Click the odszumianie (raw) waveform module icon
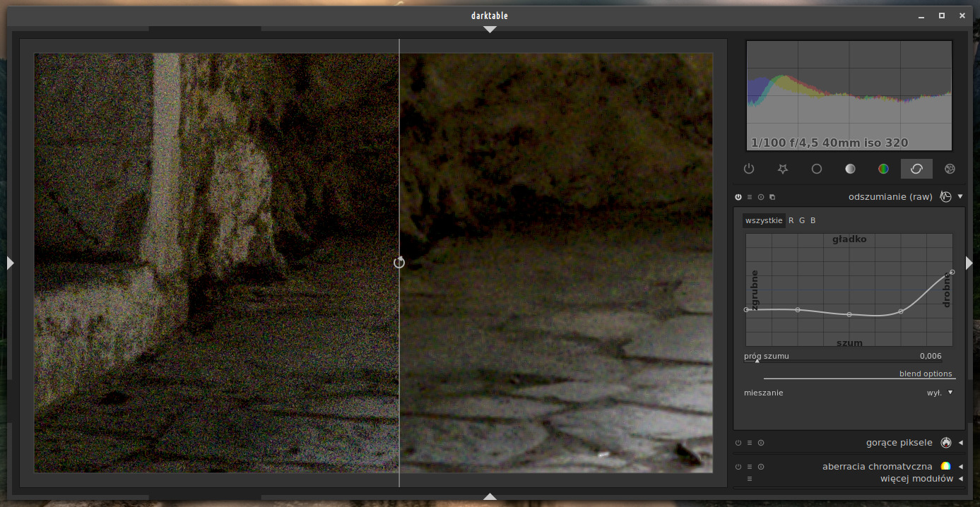 946,196
